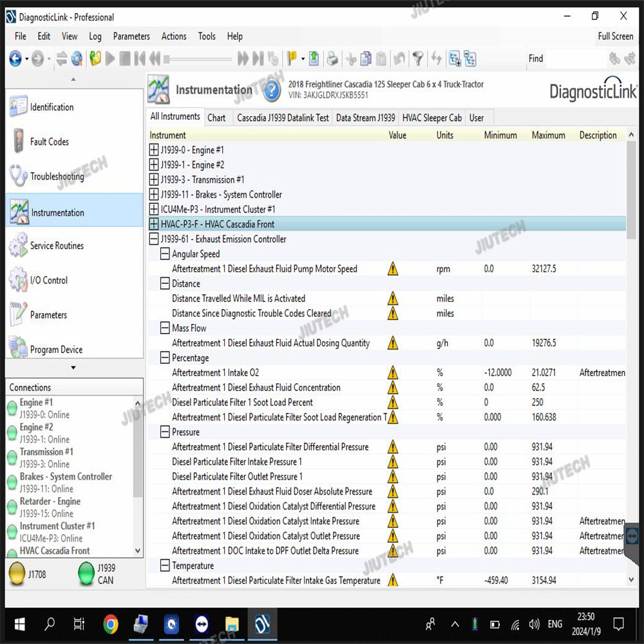Click the filter funnel icon in toolbar

coord(419,59)
